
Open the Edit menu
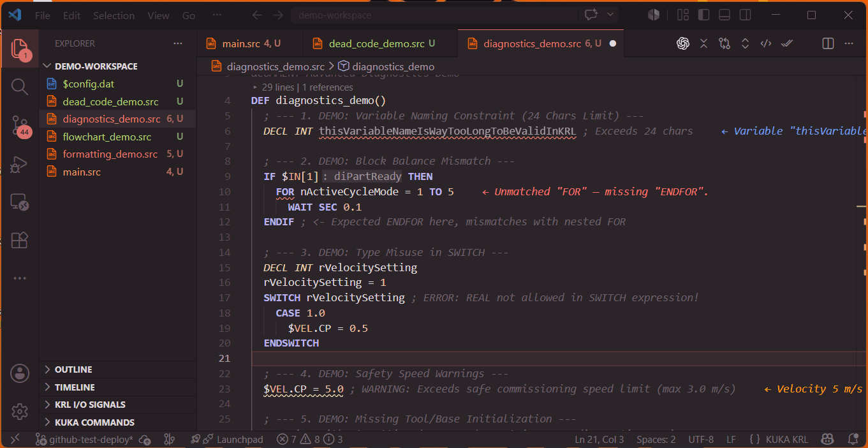(72, 15)
